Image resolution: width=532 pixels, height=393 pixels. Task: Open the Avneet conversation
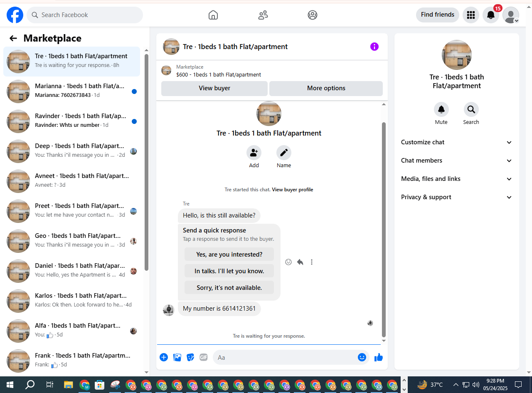pos(72,181)
